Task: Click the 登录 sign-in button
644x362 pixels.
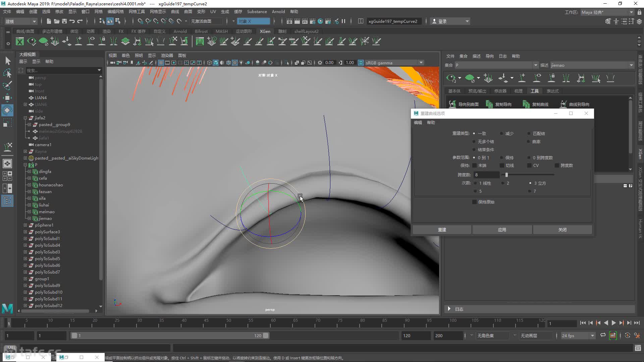Action: [x=450, y=21]
